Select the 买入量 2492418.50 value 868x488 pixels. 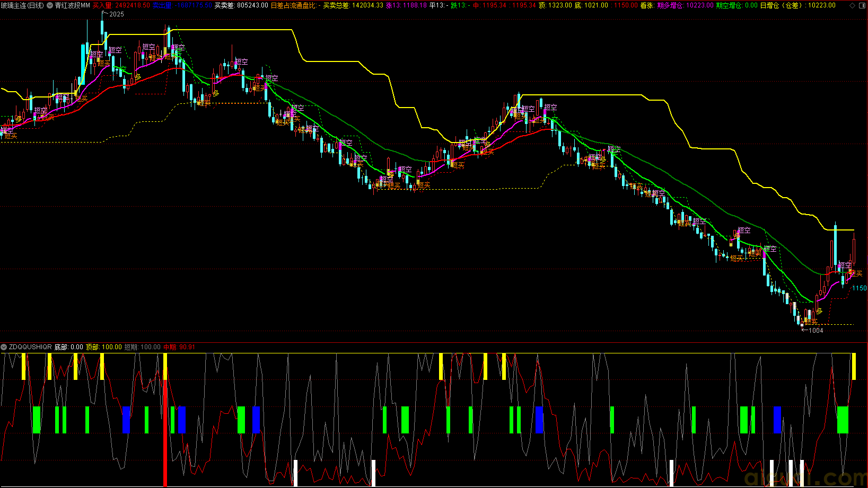[x=121, y=5]
